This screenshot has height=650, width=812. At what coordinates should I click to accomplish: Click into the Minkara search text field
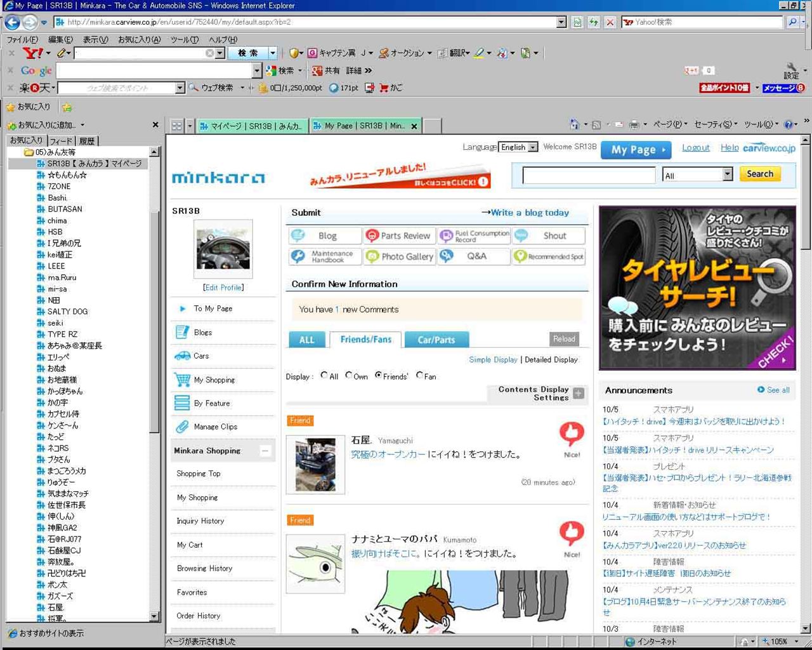point(589,175)
